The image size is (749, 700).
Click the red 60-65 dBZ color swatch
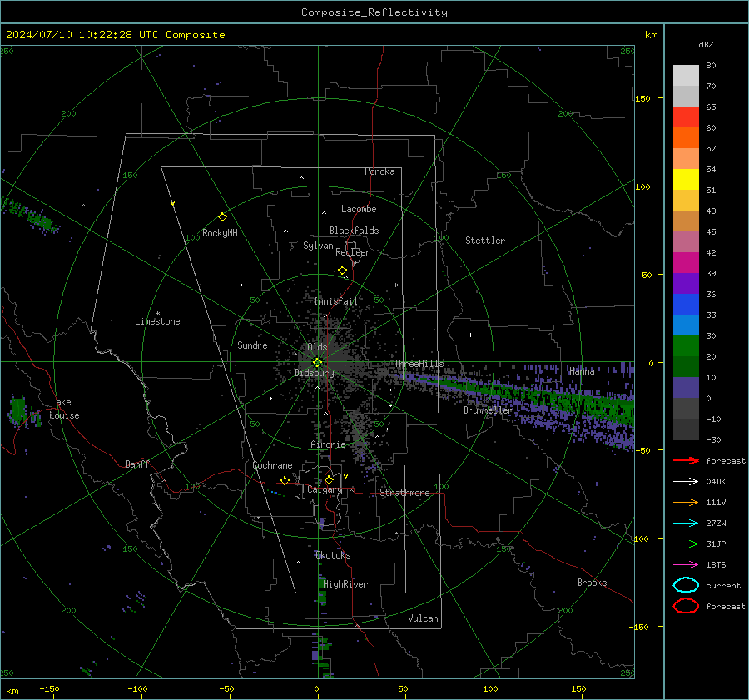click(x=686, y=117)
